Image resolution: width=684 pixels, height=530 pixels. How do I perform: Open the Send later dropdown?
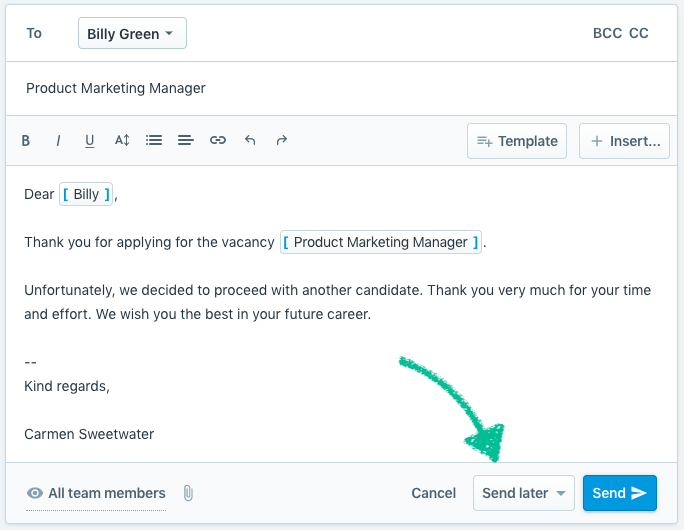pyautogui.click(x=523, y=493)
